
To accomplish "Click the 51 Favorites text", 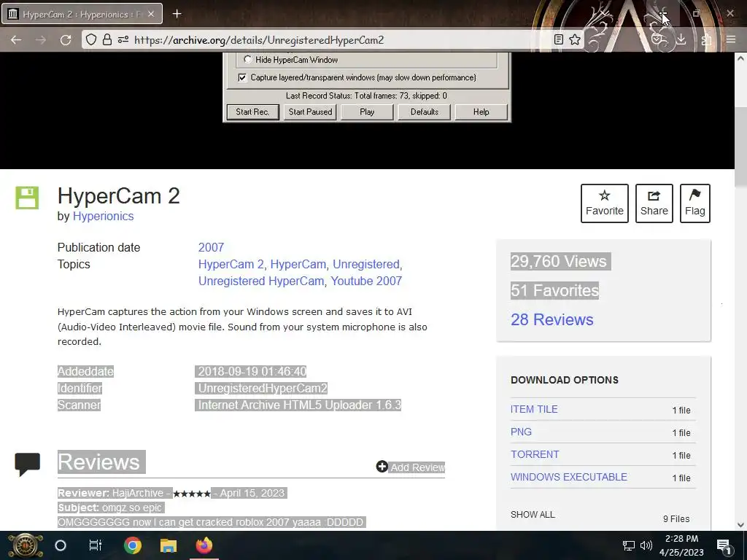I will tap(555, 290).
